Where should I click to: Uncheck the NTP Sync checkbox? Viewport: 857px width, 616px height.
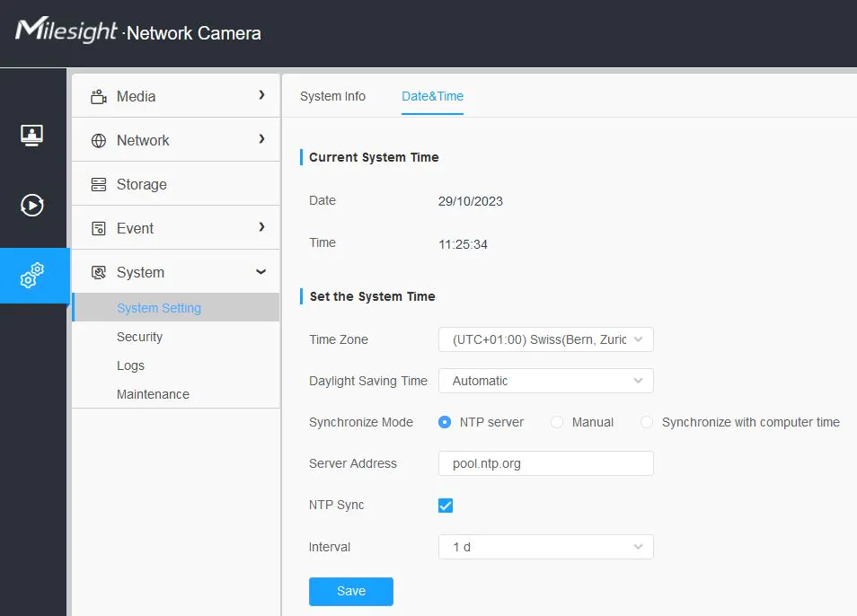point(446,506)
